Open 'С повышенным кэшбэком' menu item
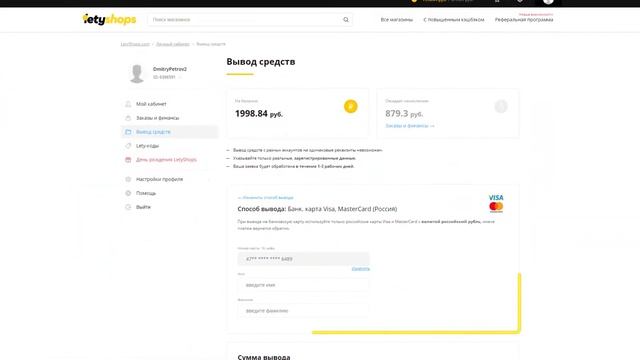The image size is (640, 360). point(453,20)
